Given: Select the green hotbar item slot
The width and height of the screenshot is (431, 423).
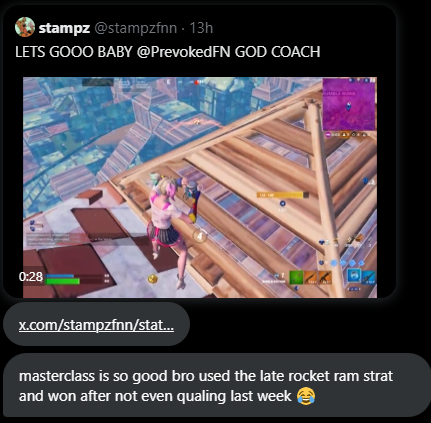Looking at the screenshot, I should 296,277.
